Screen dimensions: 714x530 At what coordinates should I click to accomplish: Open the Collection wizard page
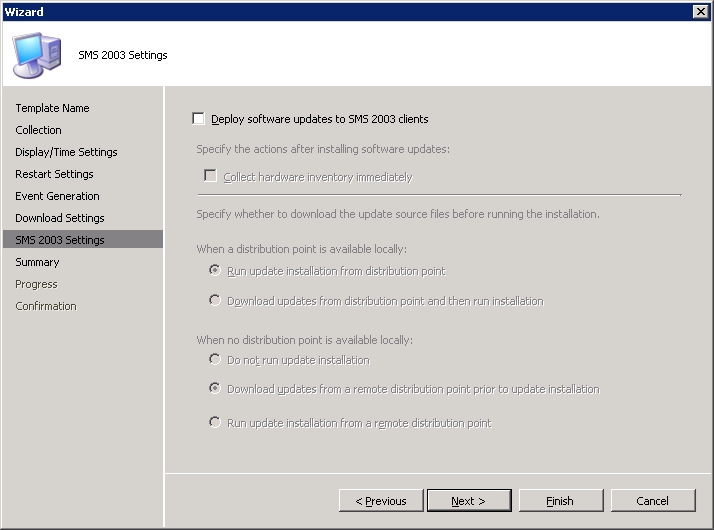(38, 130)
